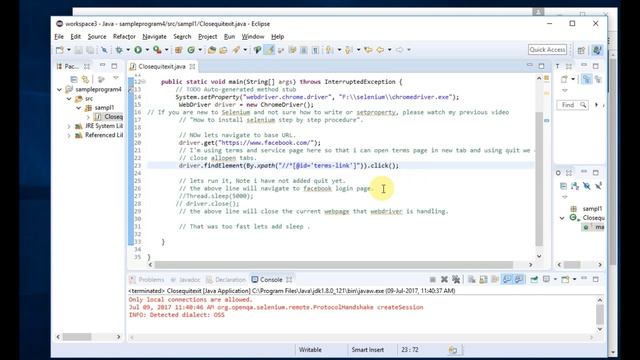Select sampl1 package in Outline view

[587, 209]
